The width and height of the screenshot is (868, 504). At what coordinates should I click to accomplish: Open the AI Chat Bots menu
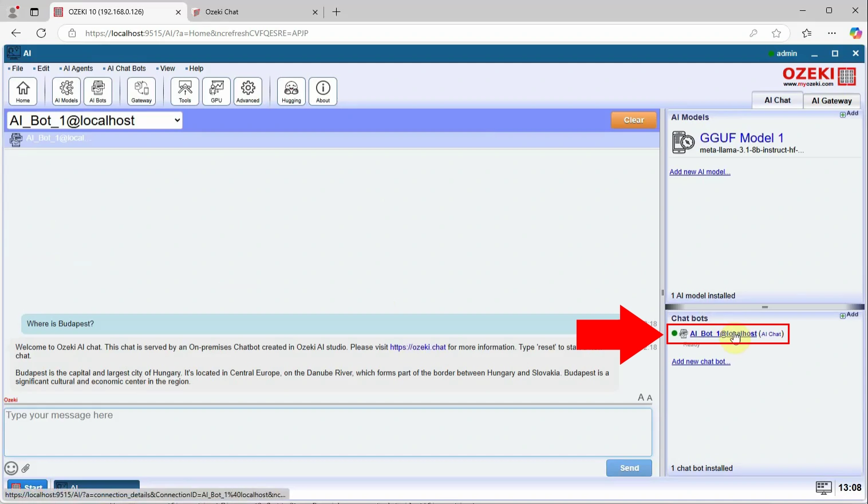click(x=126, y=68)
